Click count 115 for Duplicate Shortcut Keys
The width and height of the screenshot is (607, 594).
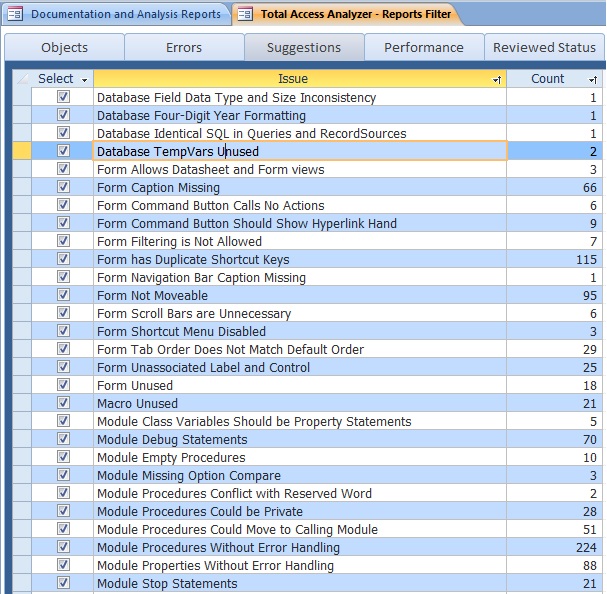(586, 259)
